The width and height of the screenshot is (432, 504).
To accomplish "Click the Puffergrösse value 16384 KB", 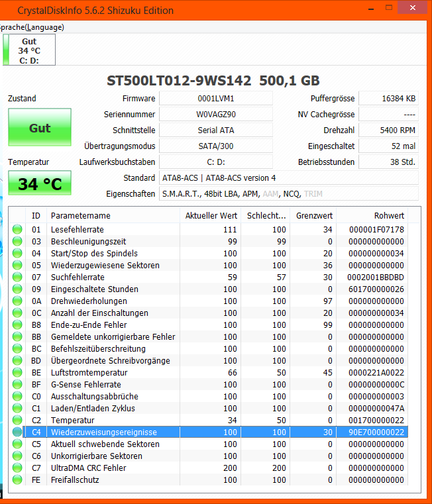I will 388,99.
